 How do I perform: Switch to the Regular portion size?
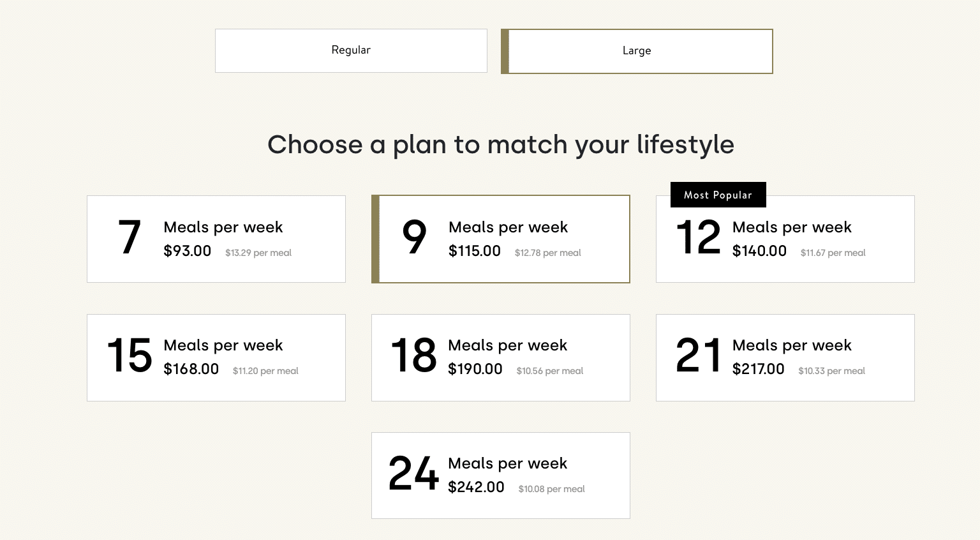pos(350,50)
